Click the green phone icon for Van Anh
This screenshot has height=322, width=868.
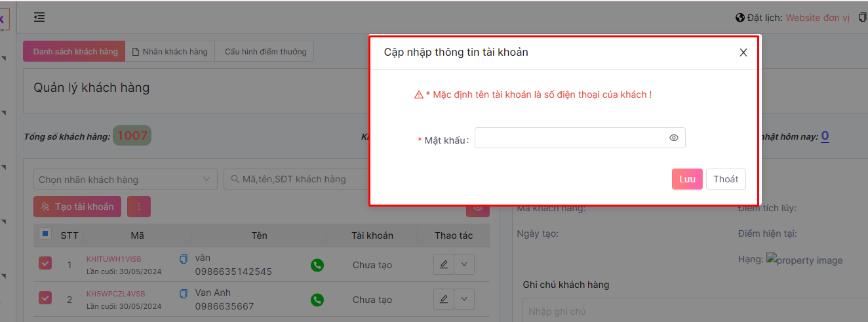point(317,300)
